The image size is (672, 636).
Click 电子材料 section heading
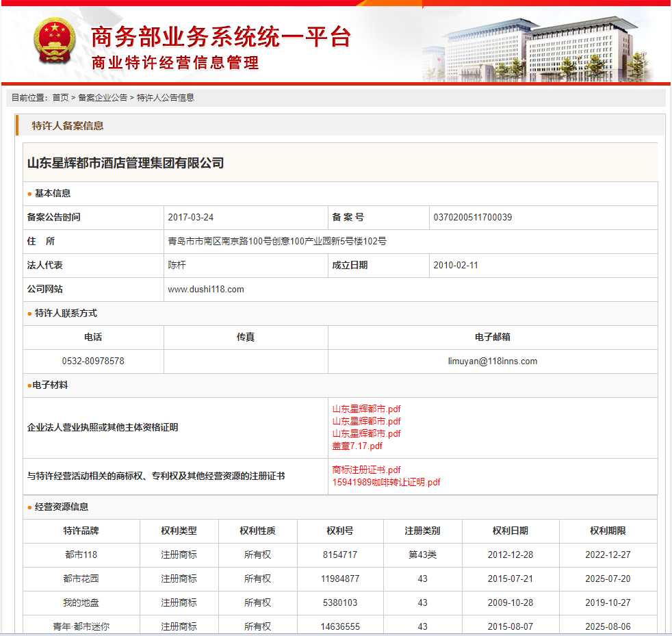(x=50, y=385)
